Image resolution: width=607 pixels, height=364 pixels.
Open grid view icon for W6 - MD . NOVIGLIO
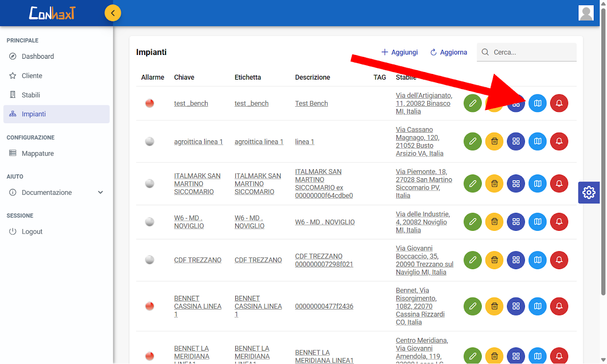point(516,221)
